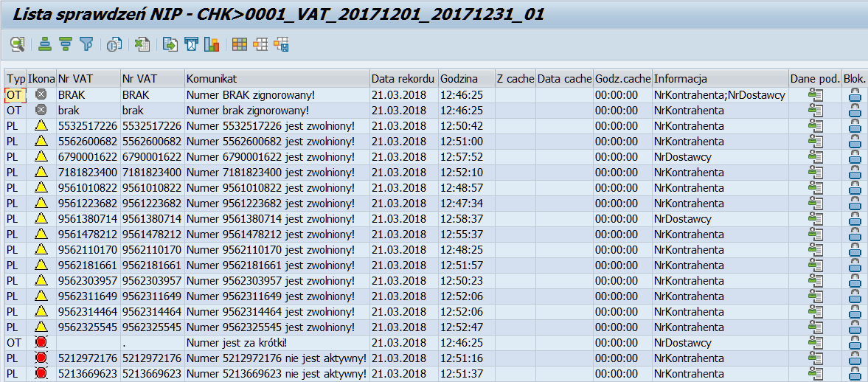868x382 pixels.
Task: Send the list to mail recipient
Action: (191, 45)
